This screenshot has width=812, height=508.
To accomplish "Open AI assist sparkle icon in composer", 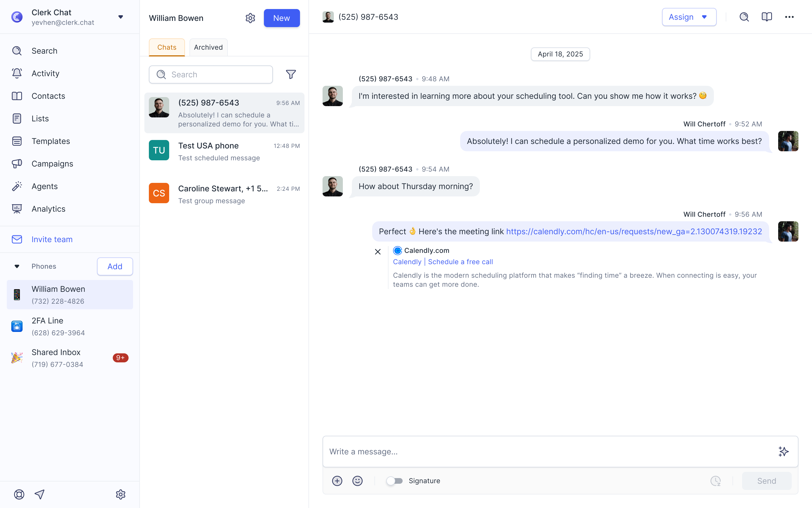I will [x=784, y=452].
